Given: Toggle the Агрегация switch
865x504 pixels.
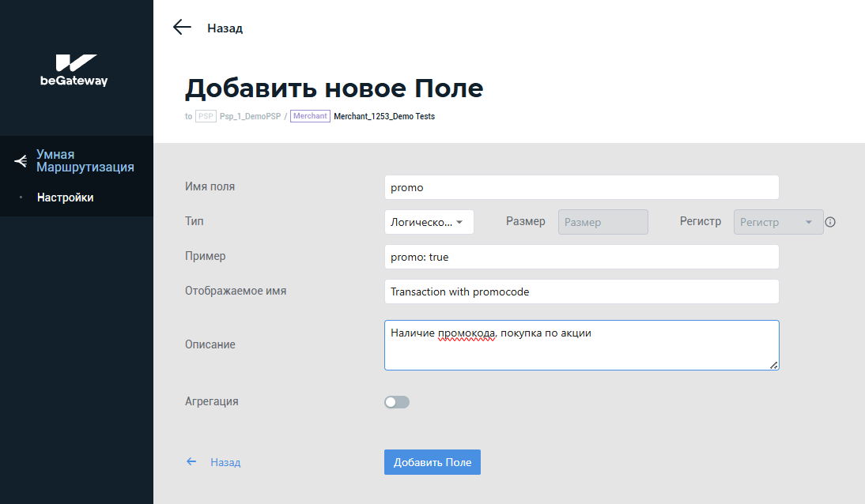Looking at the screenshot, I should (397, 402).
